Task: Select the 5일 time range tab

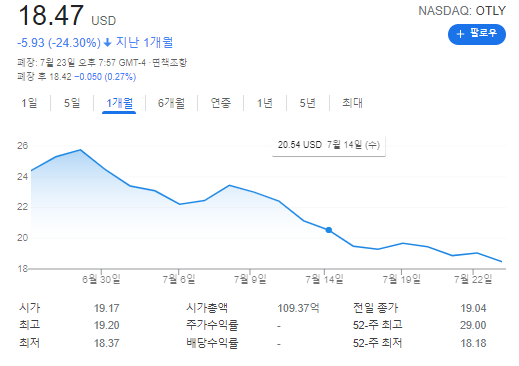Action: tap(72, 103)
